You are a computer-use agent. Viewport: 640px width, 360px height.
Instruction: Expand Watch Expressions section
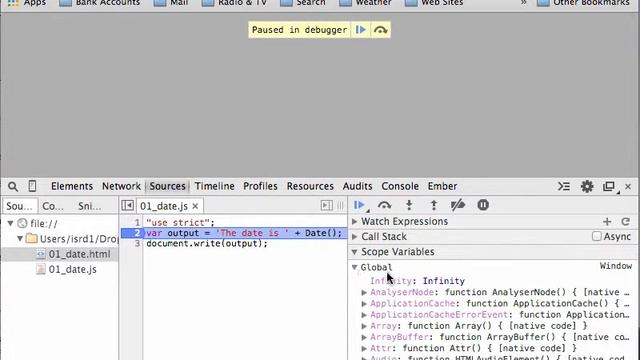point(354,222)
